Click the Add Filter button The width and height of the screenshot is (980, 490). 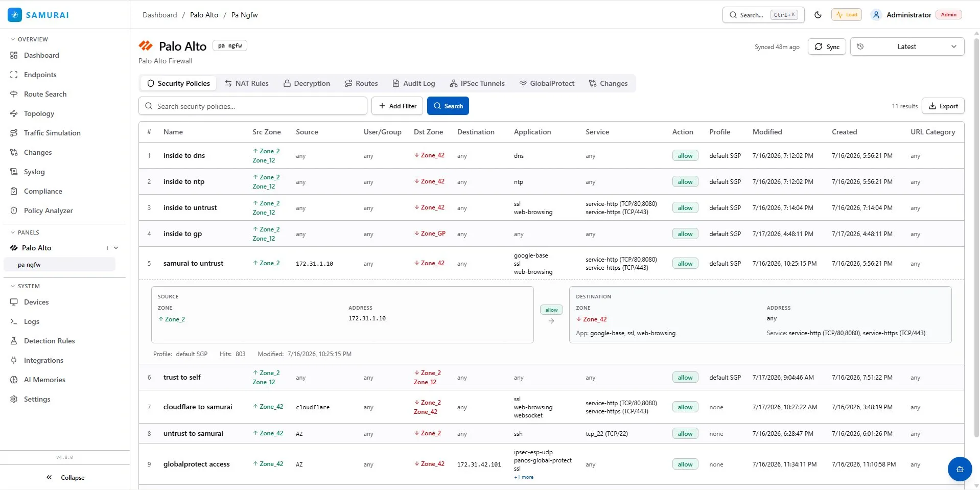[398, 106]
